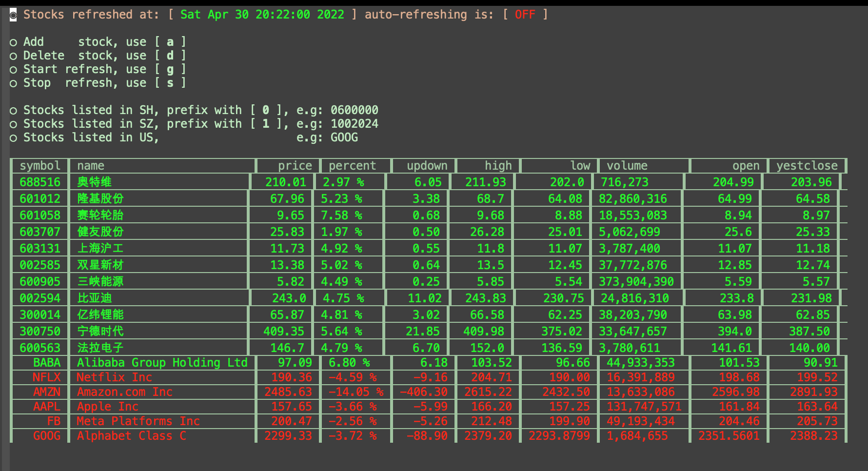Click the example code 0600000
The height and width of the screenshot is (471, 868).
coord(355,110)
